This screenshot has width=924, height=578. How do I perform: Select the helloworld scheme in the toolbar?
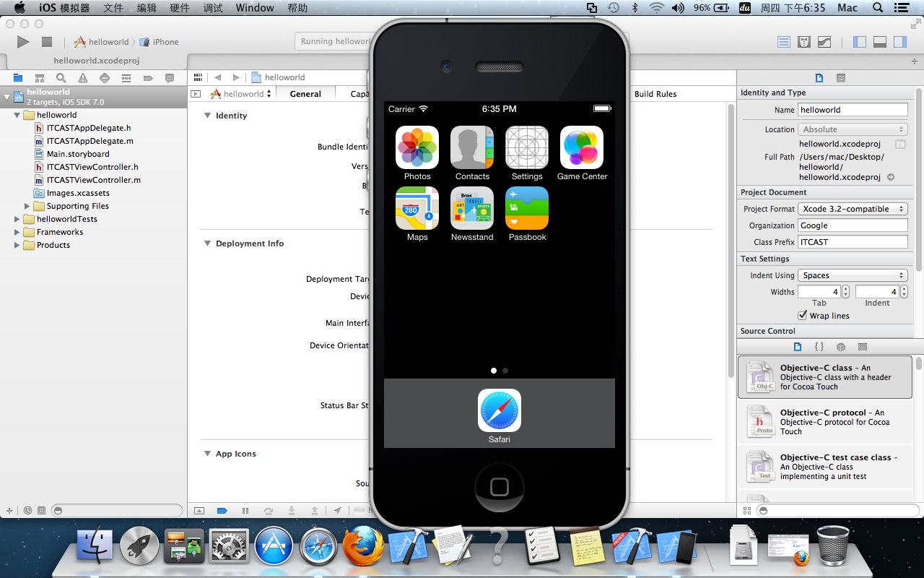pyautogui.click(x=102, y=42)
